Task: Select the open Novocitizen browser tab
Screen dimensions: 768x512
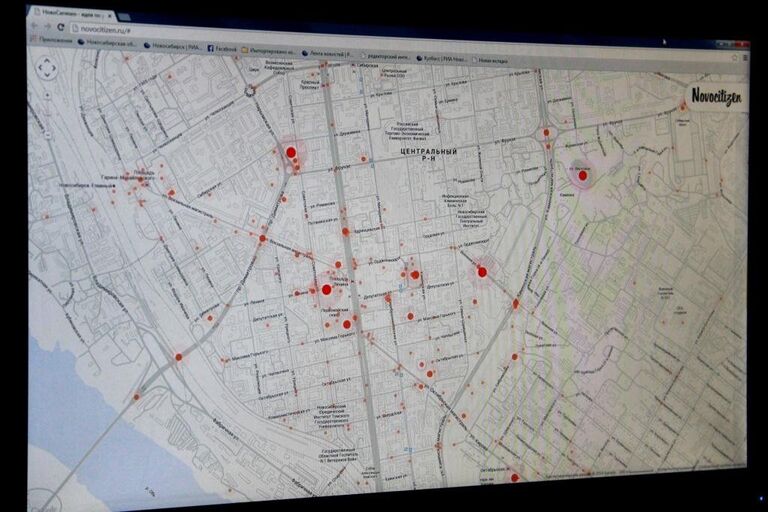Action: coord(72,14)
